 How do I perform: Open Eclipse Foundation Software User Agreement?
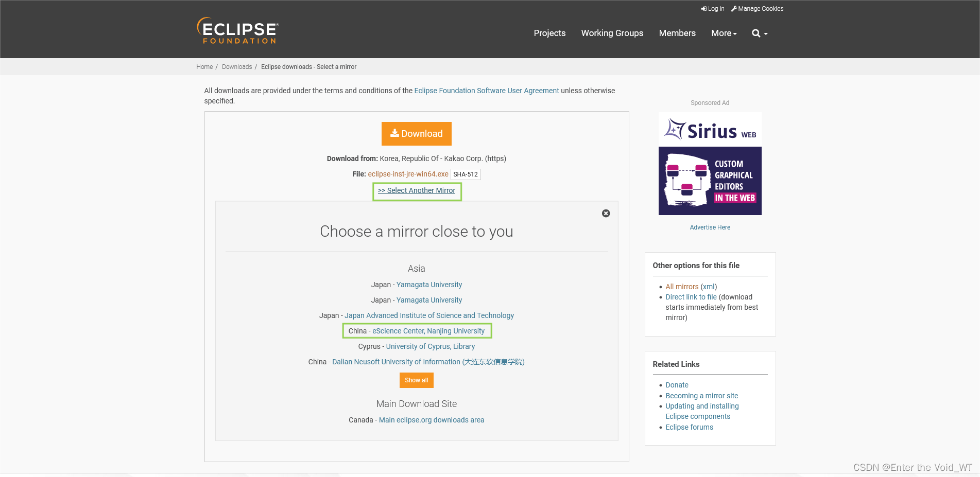click(487, 91)
